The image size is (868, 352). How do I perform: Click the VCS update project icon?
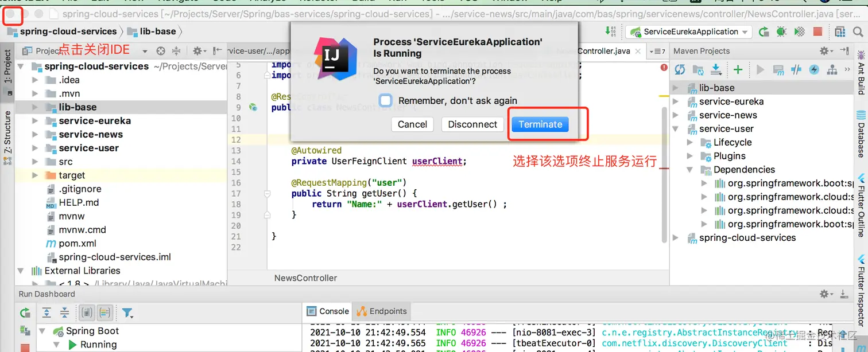(x=610, y=32)
